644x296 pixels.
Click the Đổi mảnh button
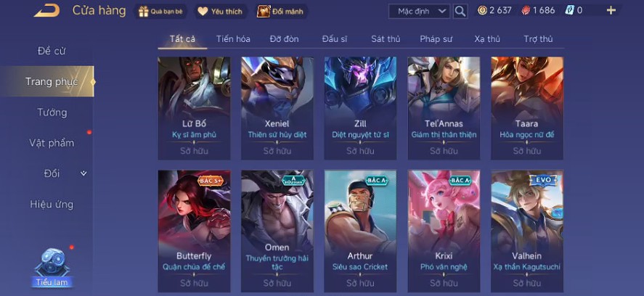point(282,12)
